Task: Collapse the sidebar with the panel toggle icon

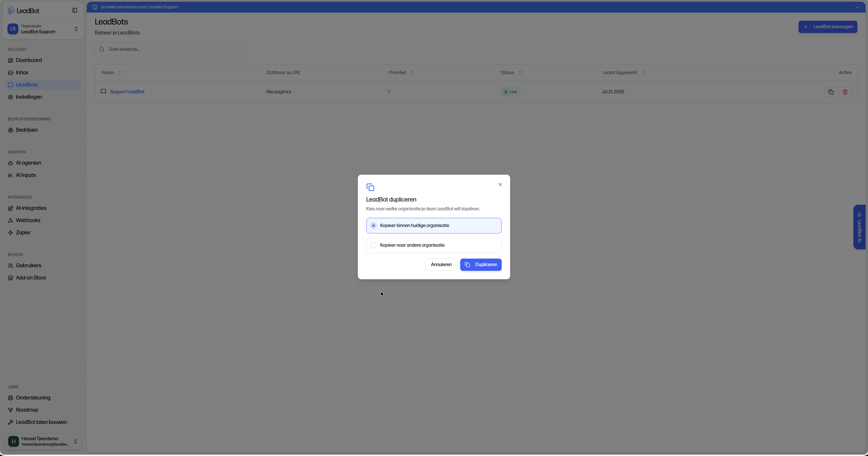Action: 75,10
